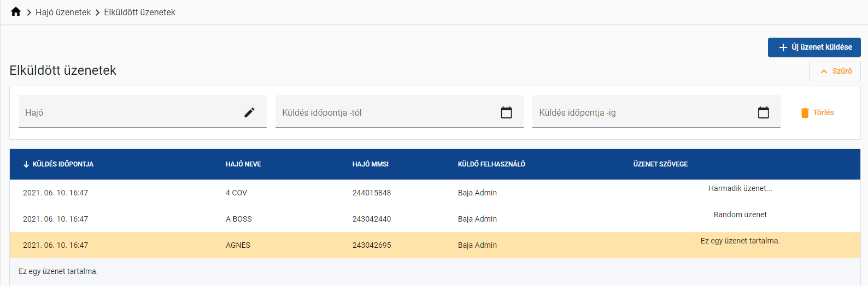Screen dimensions: 868x286
Task: Open Hajó üzenetek breadcrumb
Action: click(x=63, y=12)
